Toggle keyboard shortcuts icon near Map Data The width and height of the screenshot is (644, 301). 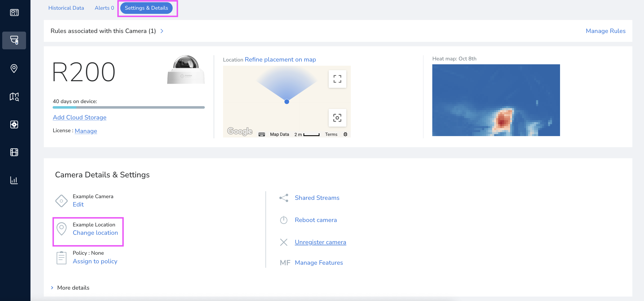click(262, 134)
